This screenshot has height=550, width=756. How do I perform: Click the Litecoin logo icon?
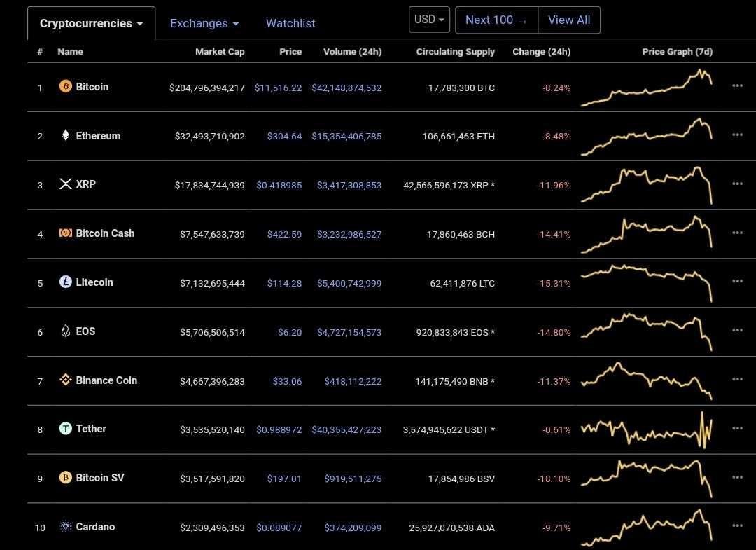click(66, 282)
